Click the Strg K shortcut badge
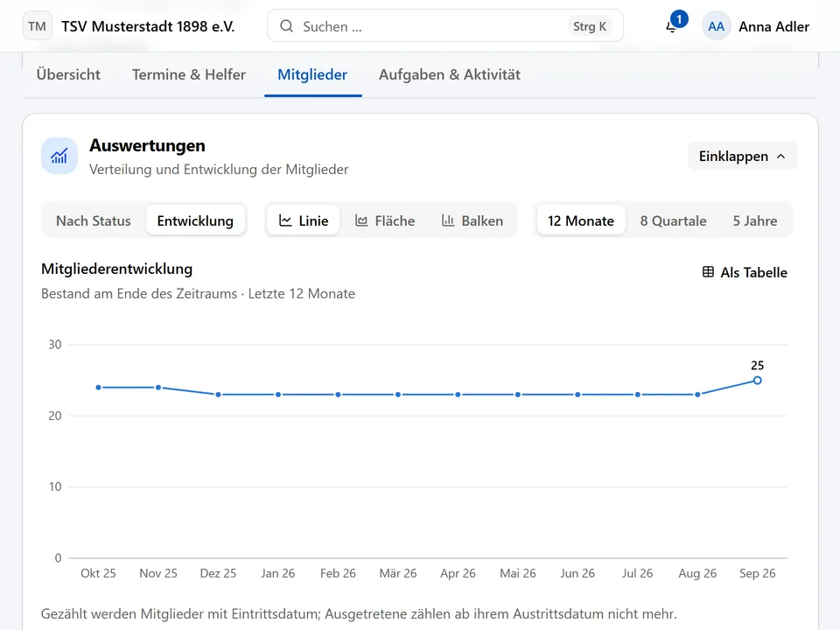 tap(589, 26)
